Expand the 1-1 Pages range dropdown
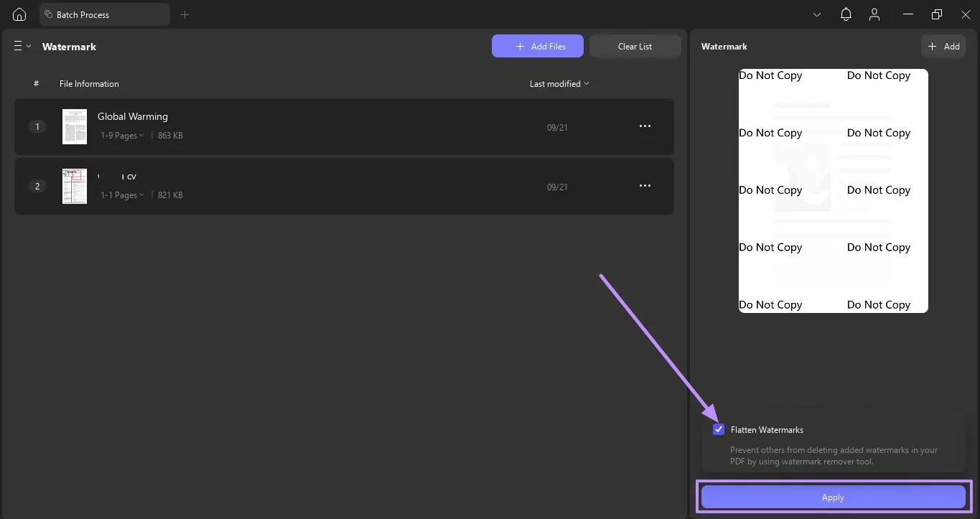The image size is (980, 519). point(122,195)
